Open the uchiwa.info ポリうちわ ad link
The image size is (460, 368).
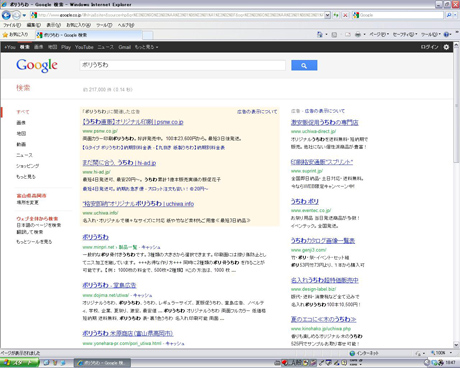coord(138,204)
